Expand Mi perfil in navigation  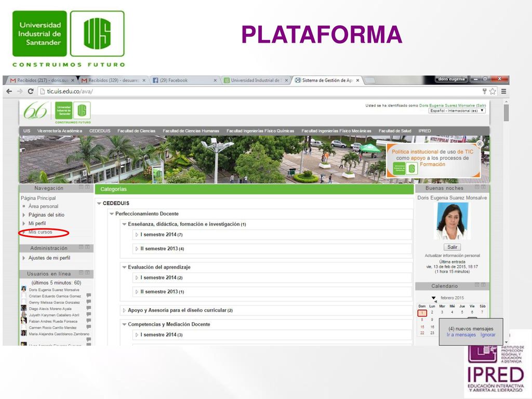click(24, 223)
